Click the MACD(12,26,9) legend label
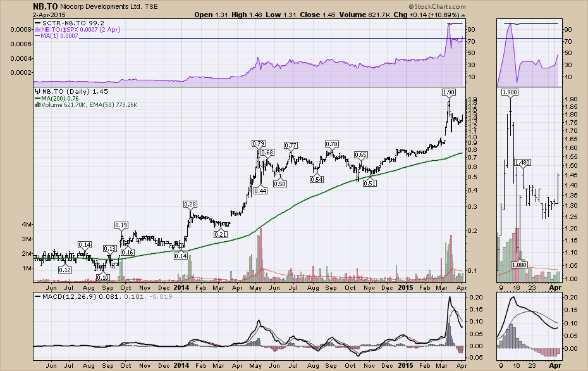 click(x=69, y=297)
